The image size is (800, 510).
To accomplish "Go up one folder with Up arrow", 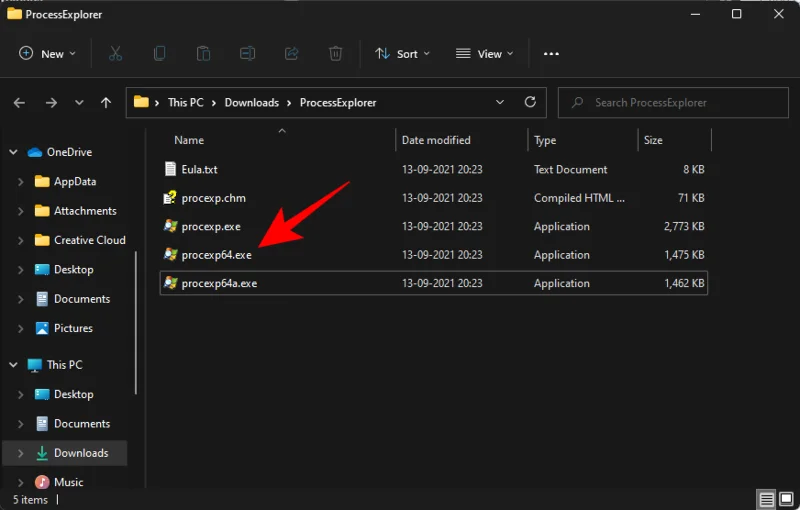I will click(106, 103).
